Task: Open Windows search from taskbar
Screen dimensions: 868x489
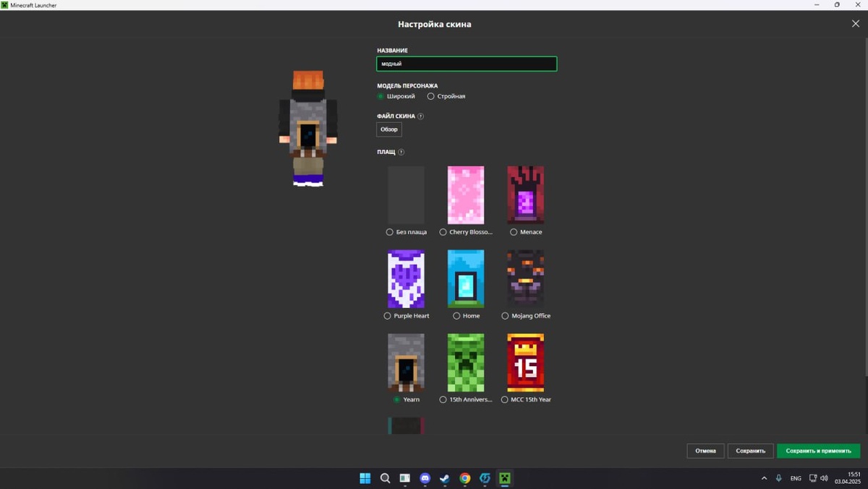Action: (386, 478)
